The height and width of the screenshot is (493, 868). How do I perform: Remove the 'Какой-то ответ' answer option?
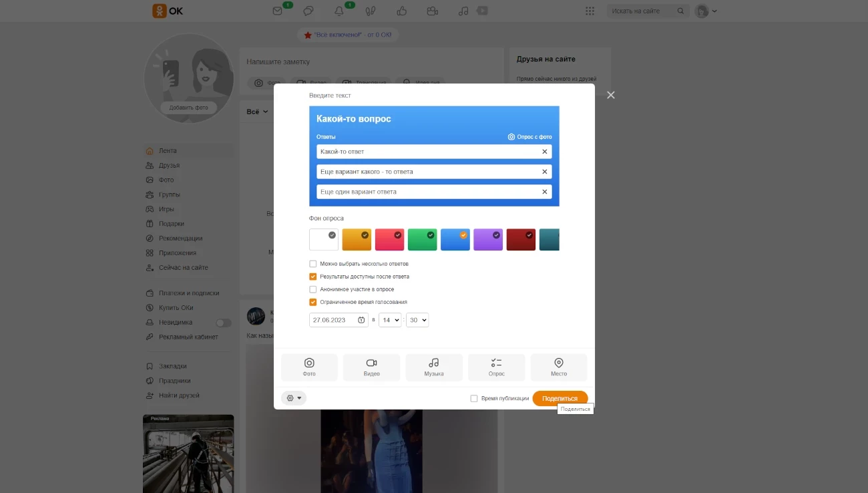pyautogui.click(x=545, y=152)
